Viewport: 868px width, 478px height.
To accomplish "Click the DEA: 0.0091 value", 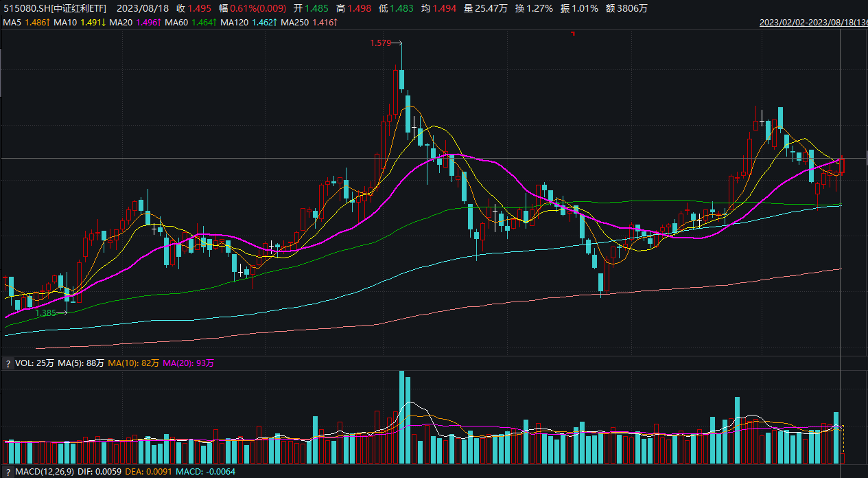I will pos(149,472).
